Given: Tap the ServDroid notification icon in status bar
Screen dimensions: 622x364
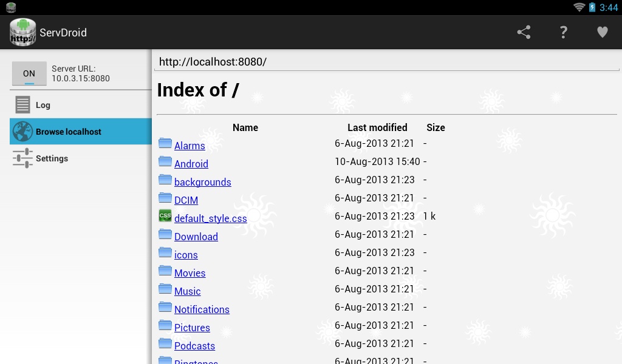Looking at the screenshot, I should (x=11, y=7).
